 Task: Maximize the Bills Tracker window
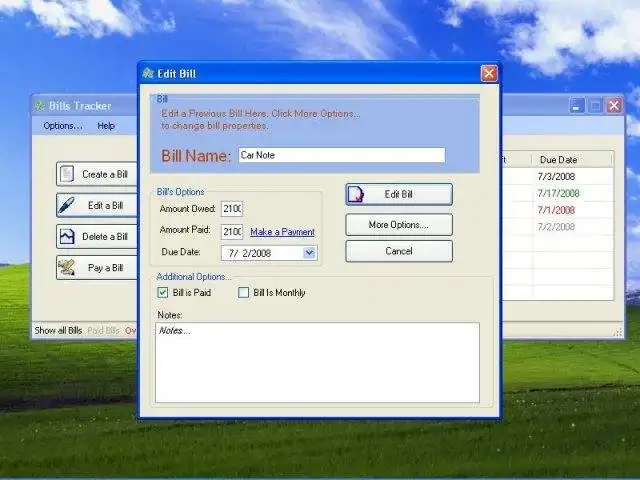click(596, 106)
